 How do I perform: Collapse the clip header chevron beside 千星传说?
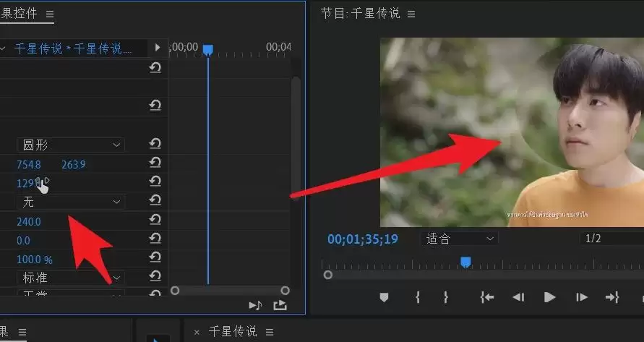tap(3, 48)
